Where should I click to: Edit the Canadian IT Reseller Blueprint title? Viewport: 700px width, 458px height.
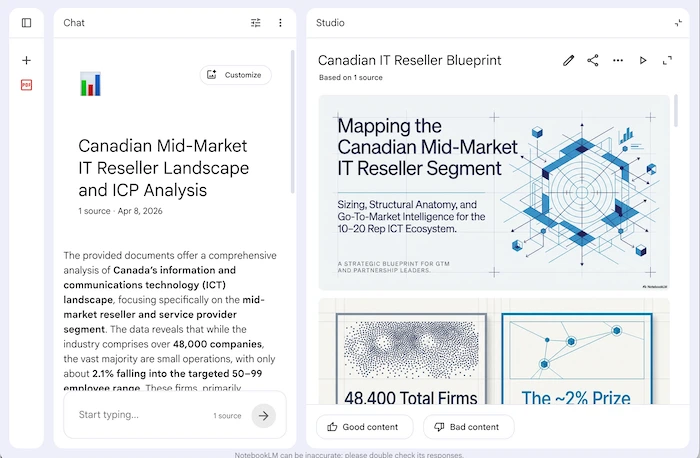(569, 60)
